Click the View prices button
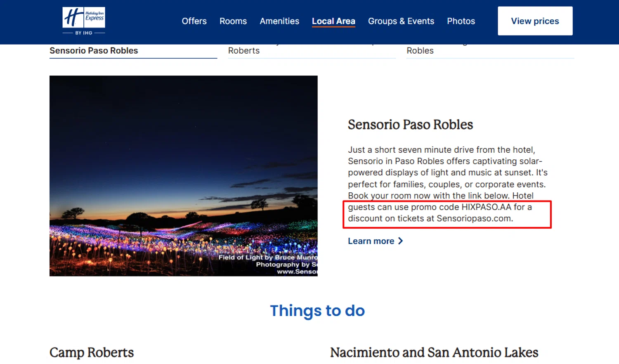The width and height of the screenshot is (619, 364). [535, 21]
